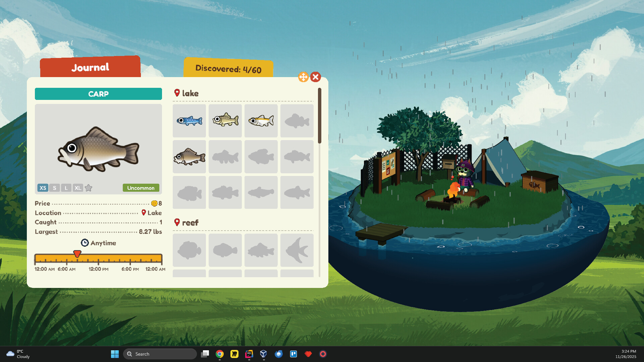
Task: Click the lake location pin icon
Action: (177, 93)
